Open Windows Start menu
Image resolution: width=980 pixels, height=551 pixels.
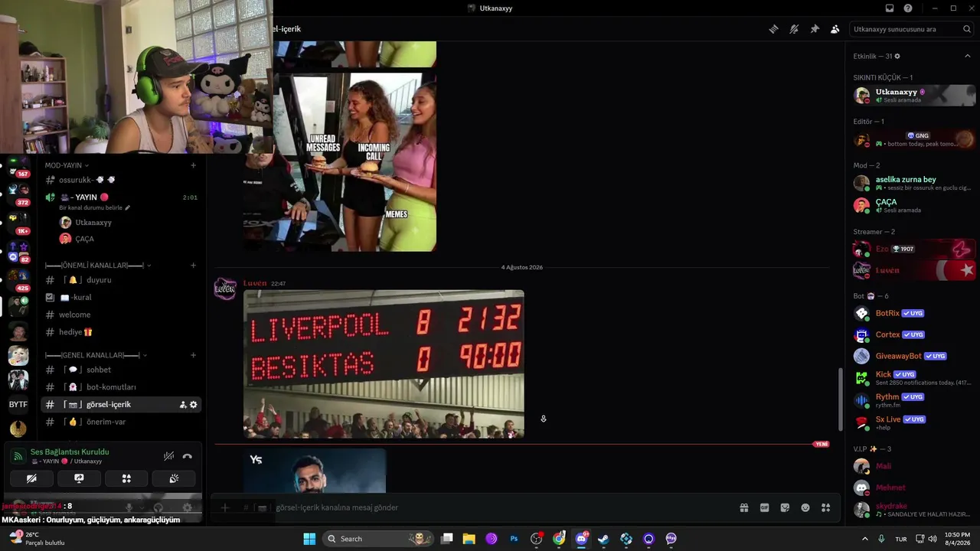[x=309, y=539]
